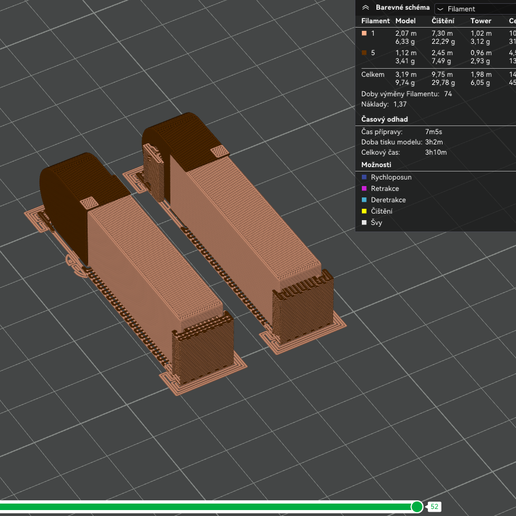This screenshot has width=516, height=516.
Task: Click the 22,29 g purge weight value
Action: (443, 42)
